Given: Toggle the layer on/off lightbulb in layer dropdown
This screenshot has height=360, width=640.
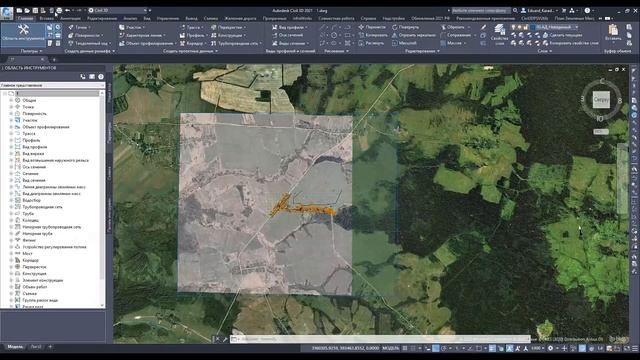Looking at the screenshot, I should pos(514,27).
